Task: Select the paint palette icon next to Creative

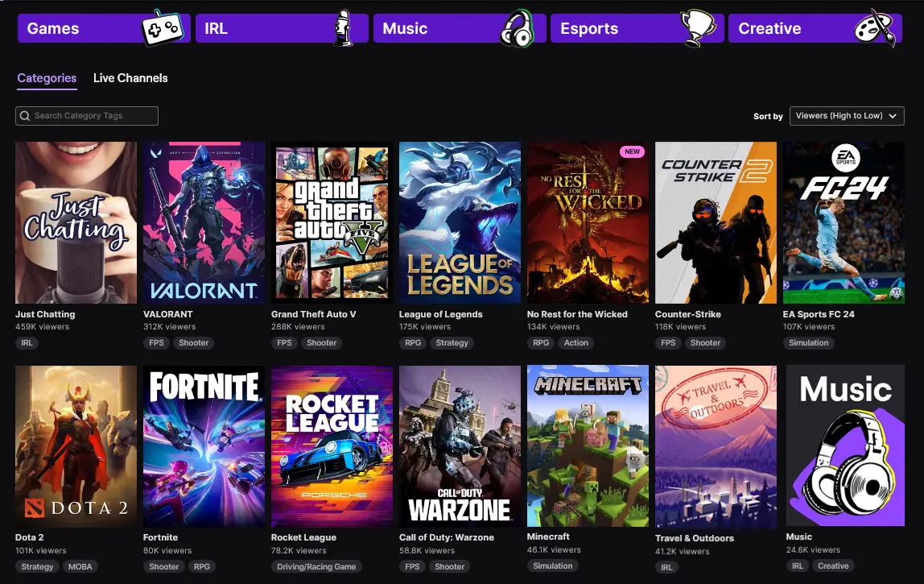Action: pyautogui.click(x=876, y=27)
